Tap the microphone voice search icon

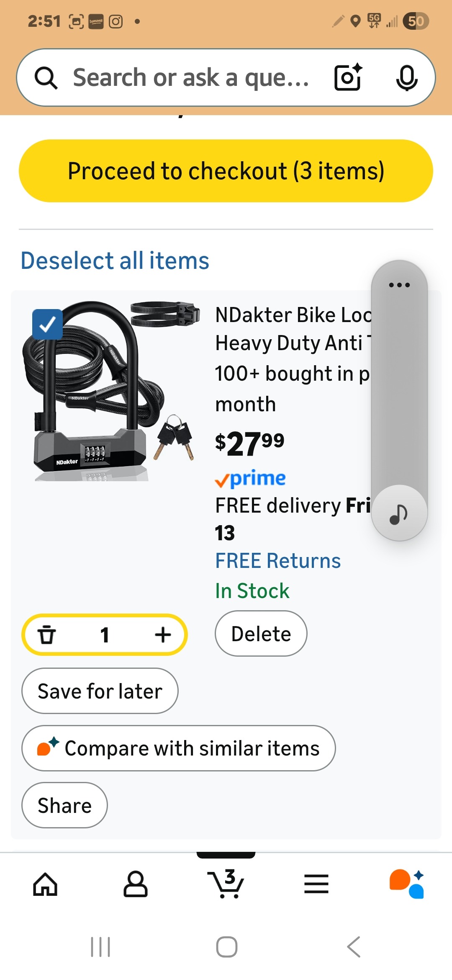tap(406, 77)
